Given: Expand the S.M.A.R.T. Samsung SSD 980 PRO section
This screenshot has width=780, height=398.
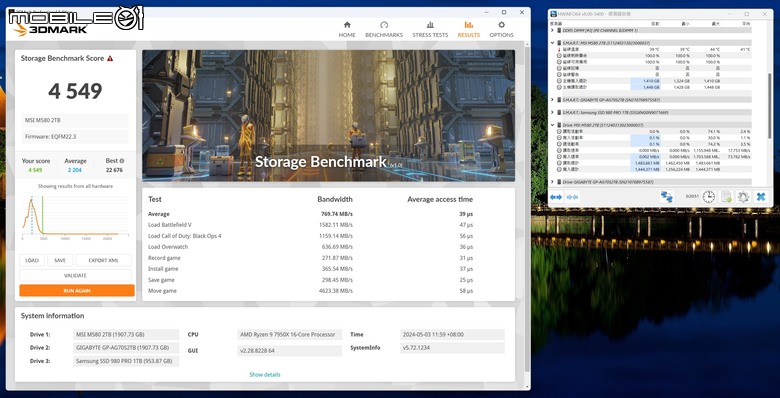Looking at the screenshot, I should 553,112.
